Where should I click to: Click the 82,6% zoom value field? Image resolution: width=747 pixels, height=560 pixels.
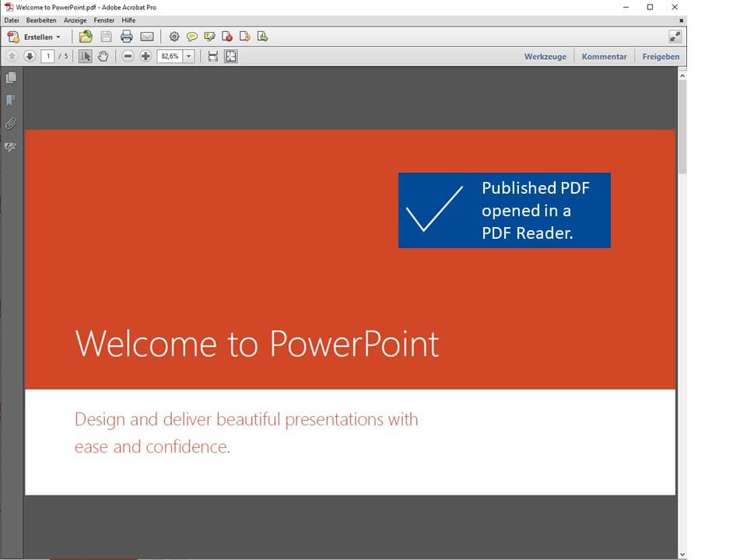tap(170, 56)
